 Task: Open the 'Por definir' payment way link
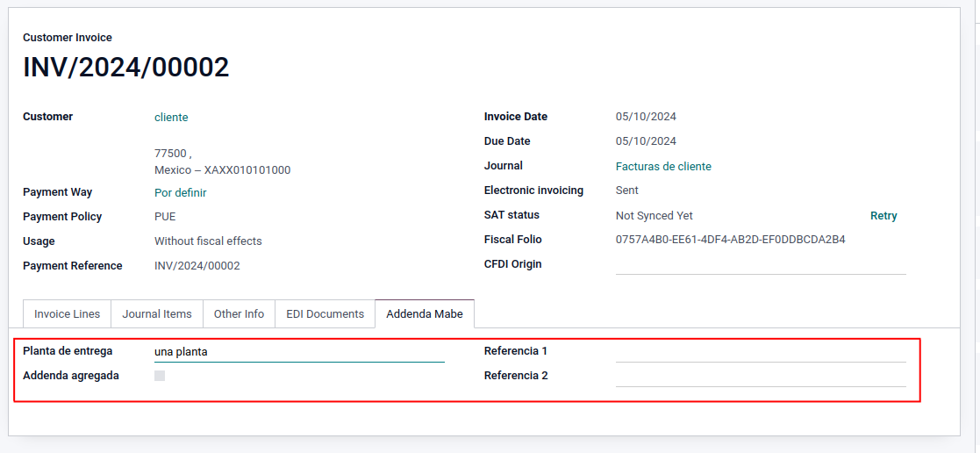pyautogui.click(x=181, y=193)
